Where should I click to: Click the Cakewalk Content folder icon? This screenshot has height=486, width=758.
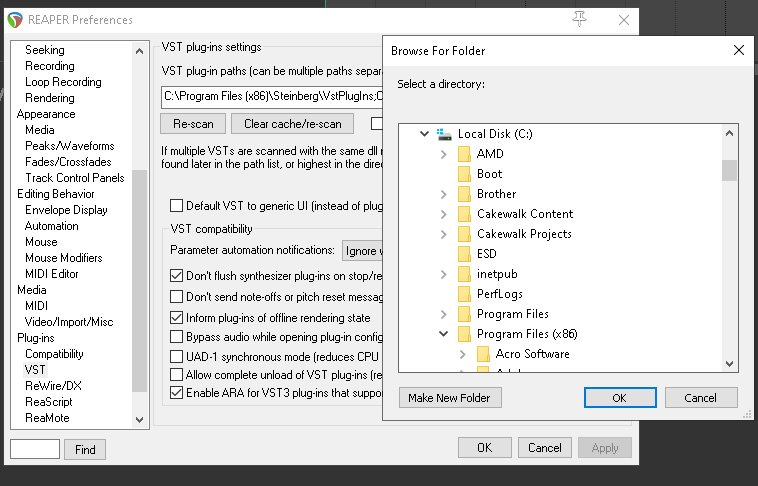click(x=464, y=214)
